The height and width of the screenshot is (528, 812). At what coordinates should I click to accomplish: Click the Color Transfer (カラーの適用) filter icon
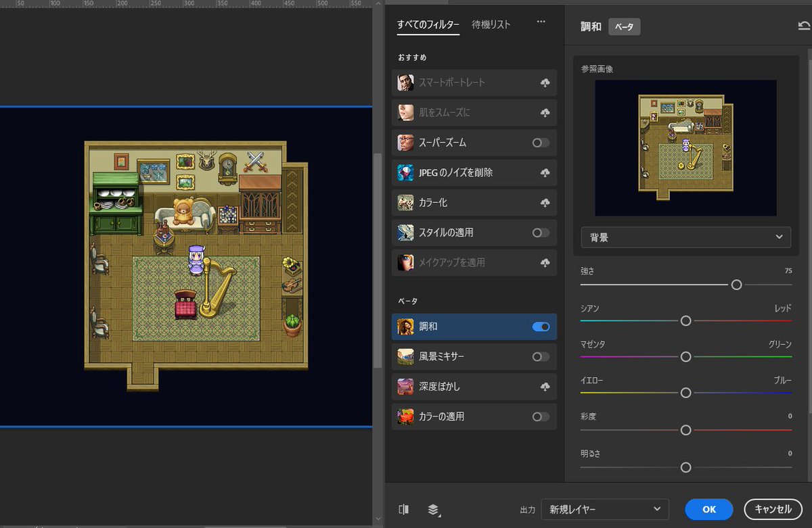pos(405,416)
